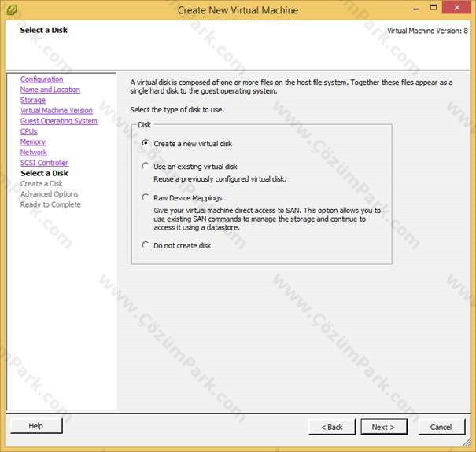Click the Select a Disk page heading
The width and height of the screenshot is (476, 452).
[x=44, y=30]
